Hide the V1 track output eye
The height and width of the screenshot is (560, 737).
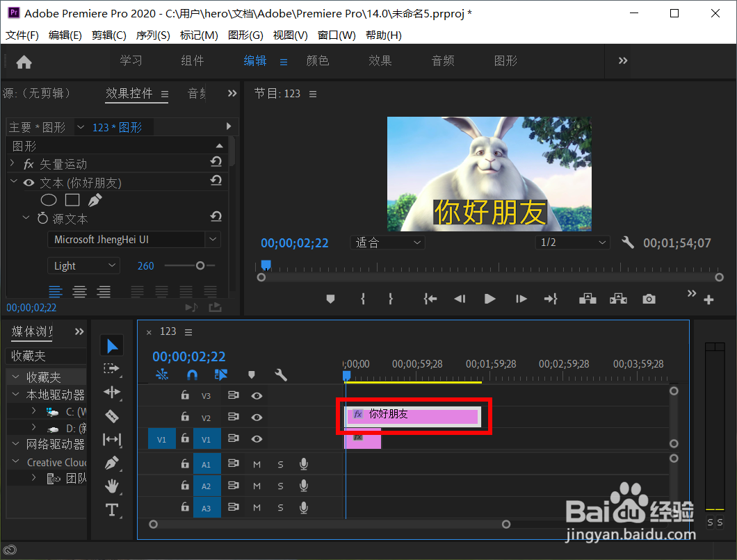(x=257, y=439)
